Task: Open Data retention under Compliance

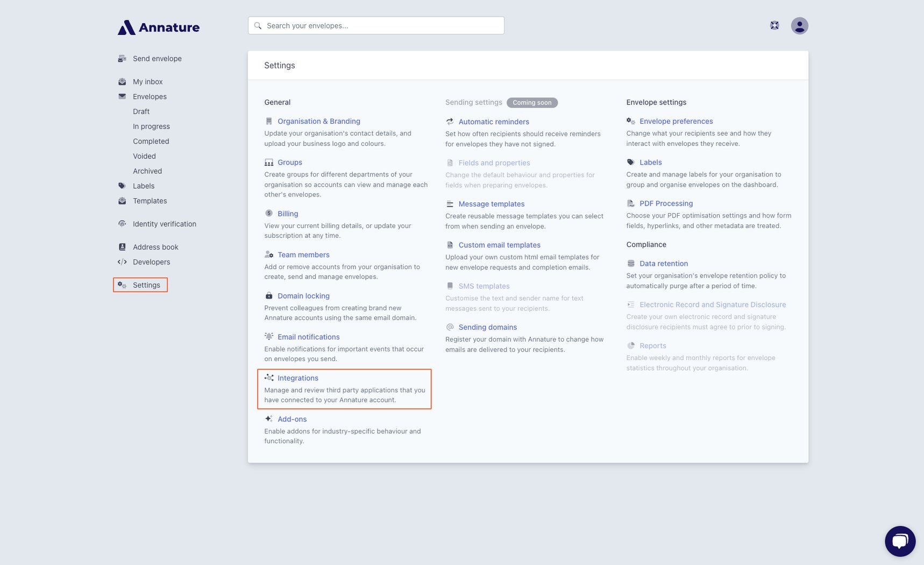Action: [664, 263]
